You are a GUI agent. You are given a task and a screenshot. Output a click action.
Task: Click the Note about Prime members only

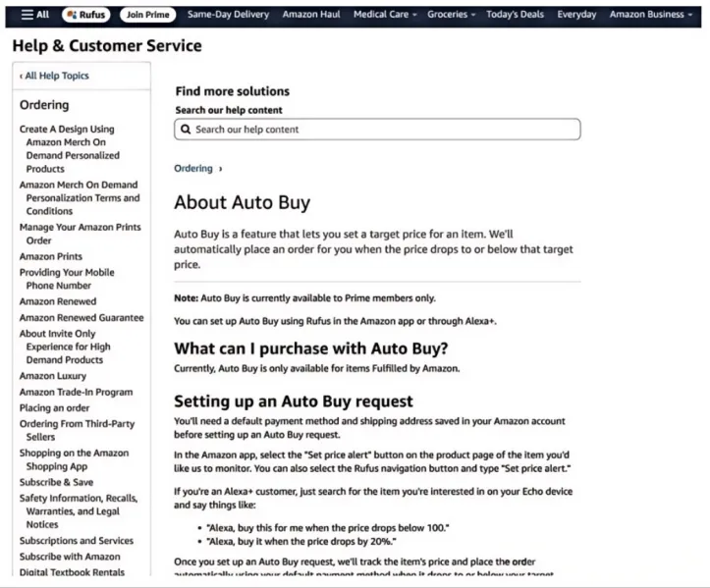(x=304, y=298)
